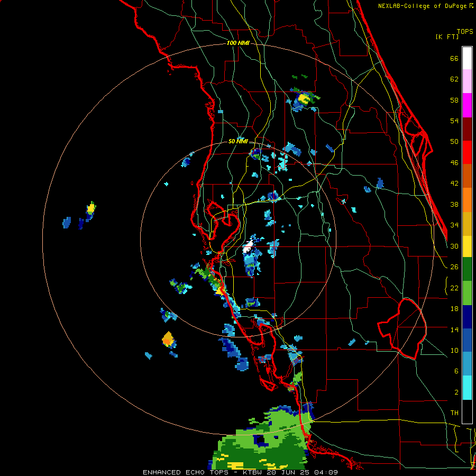Select the cyan legend swatch

(x=467, y=388)
